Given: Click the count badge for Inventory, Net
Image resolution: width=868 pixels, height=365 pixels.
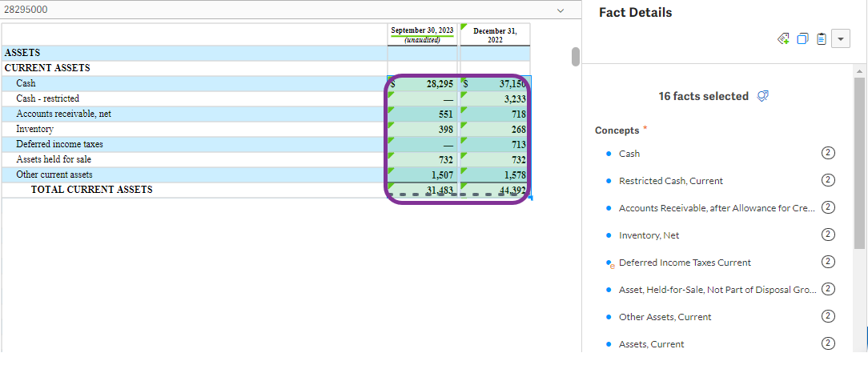Looking at the screenshot, I should click(828, 235).
